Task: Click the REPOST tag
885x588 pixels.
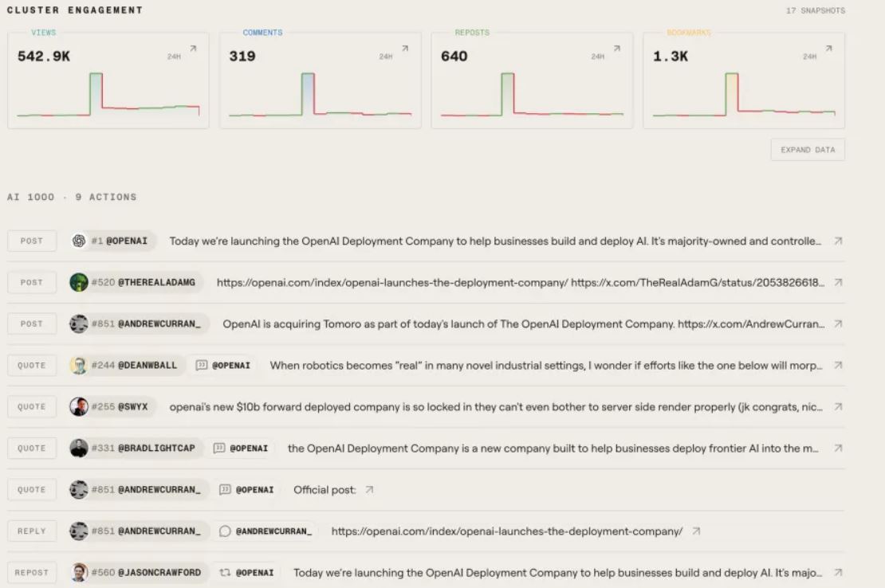Action: tap(32, 572)
